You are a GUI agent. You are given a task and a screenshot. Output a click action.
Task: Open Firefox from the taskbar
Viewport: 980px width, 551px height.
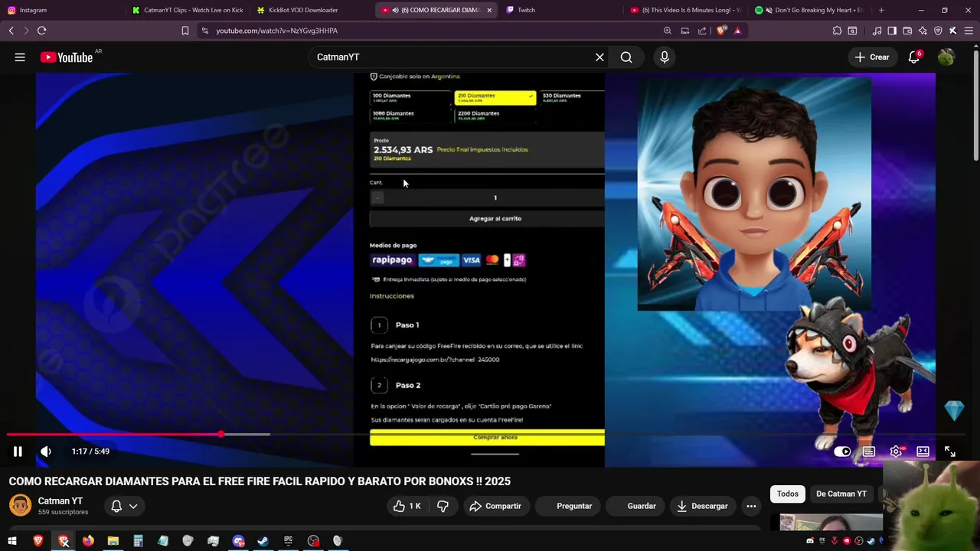point(88,541)
